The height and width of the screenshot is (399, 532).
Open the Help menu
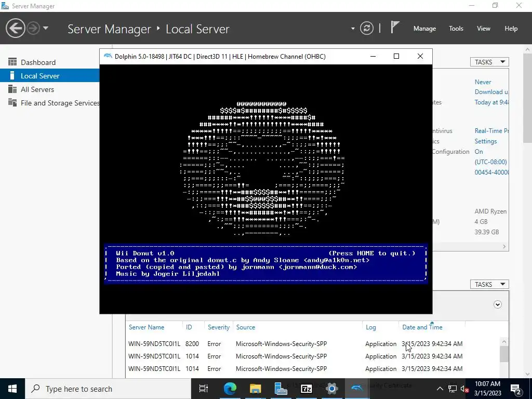[511, 29]
